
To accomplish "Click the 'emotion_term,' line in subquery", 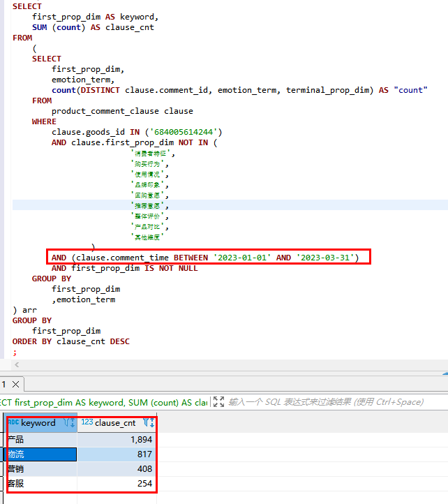I will pos(83,80).
